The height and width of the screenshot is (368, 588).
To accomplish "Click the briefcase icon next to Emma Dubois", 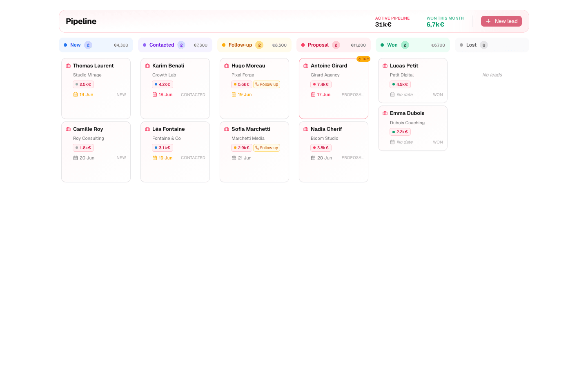I will click(x=385, y=113).
